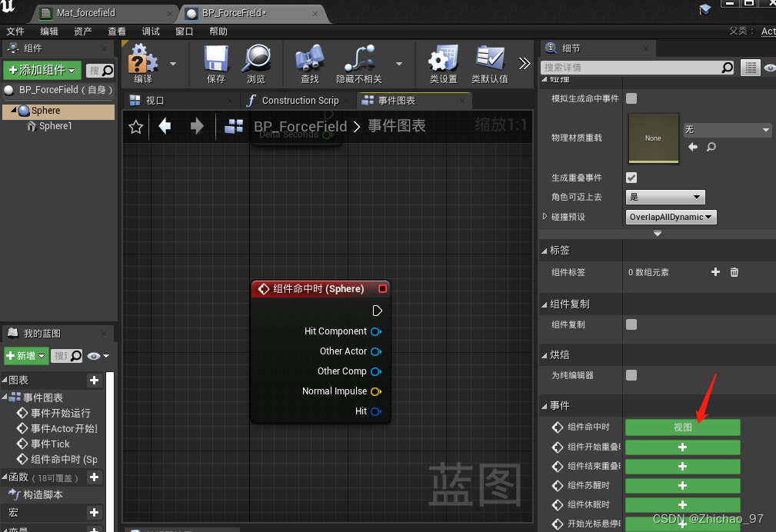The width and height of the screenshot is (776, 532).
Task: Click the blueprint grid icon in breadcrumb
Action: 234,127
